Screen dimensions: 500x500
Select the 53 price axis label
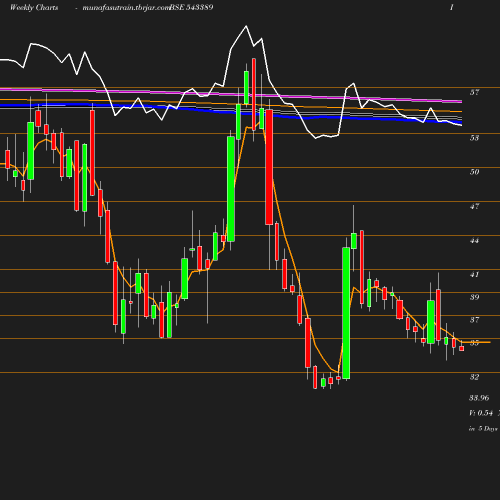[x=475, y=138]
